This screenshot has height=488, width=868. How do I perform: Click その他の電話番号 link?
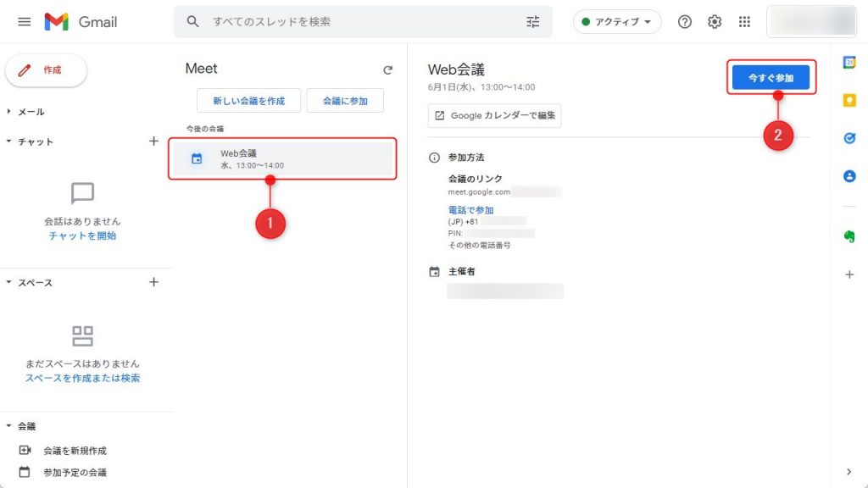point(480,245)
